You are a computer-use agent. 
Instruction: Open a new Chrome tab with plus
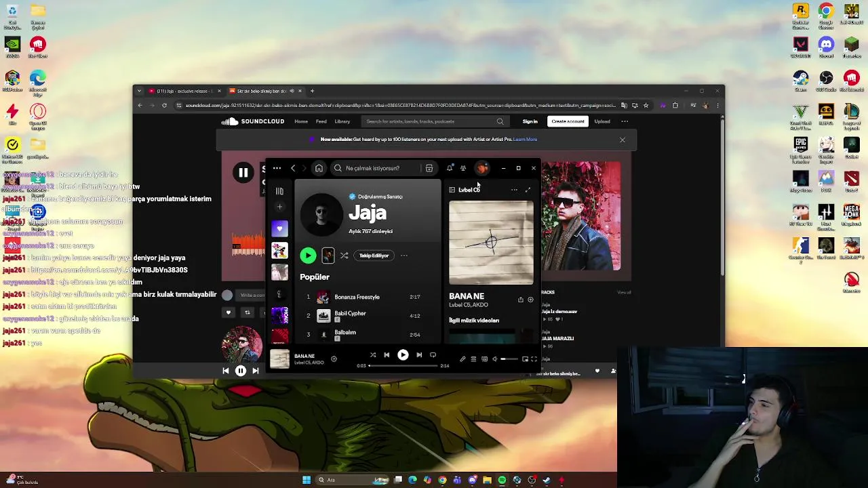[312, 91]
